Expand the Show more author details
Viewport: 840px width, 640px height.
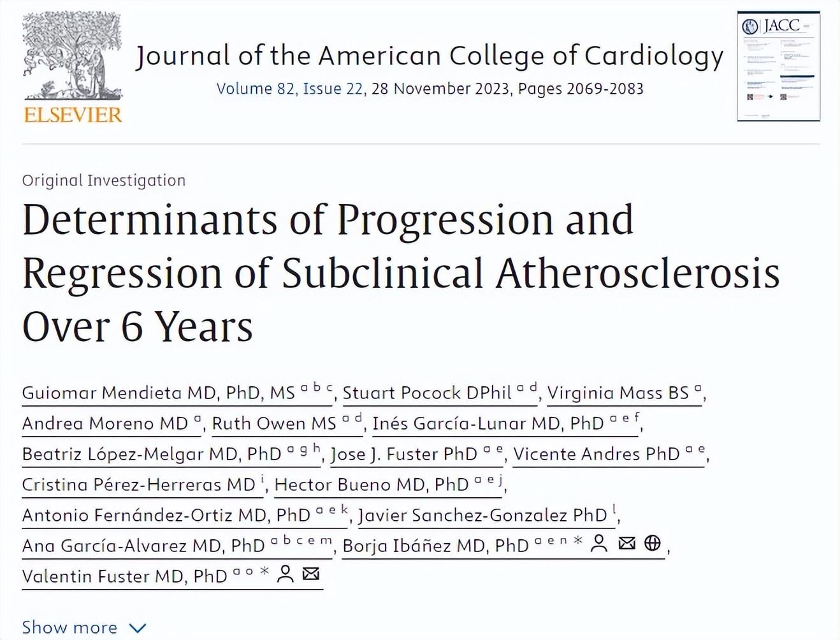pos(83,628)
